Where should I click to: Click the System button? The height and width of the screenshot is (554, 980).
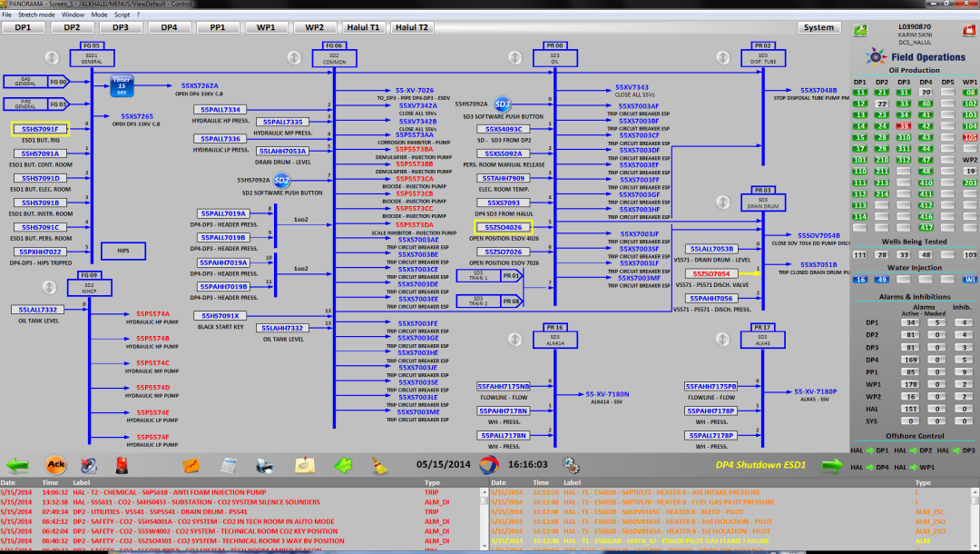(818, 27)
